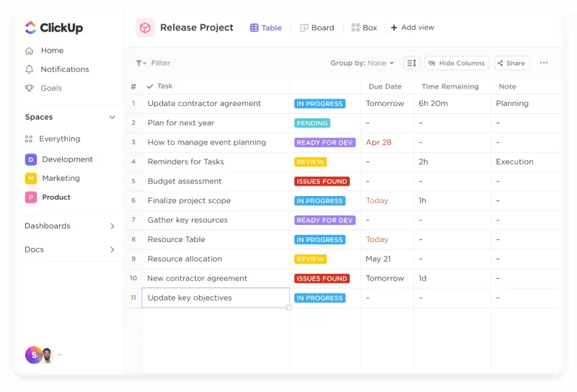Click the checkmark in Task column header
The width and height of the screenshot is (577, 392).
(150, 86)
